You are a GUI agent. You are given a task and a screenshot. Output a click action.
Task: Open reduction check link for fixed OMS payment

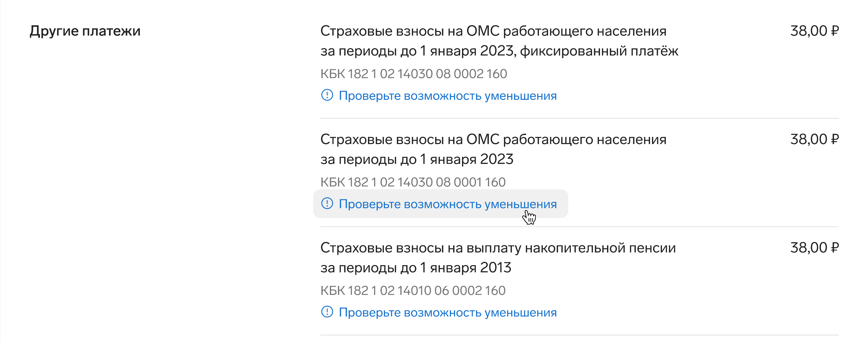[448, 96]
